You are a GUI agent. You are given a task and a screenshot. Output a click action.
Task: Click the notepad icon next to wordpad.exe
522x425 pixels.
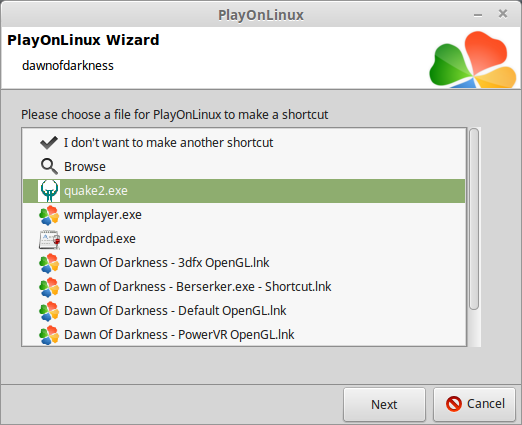pyautogui.click(x=49, y=239)
